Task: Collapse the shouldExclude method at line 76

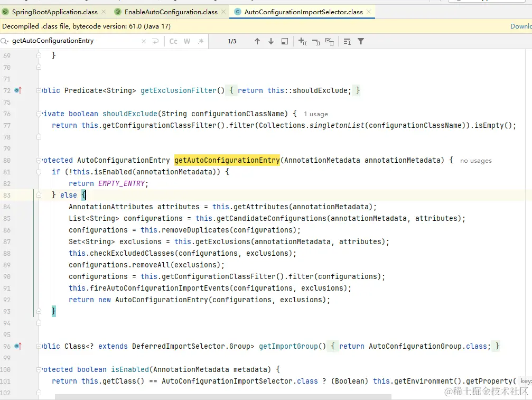Action: pos(39,114)
